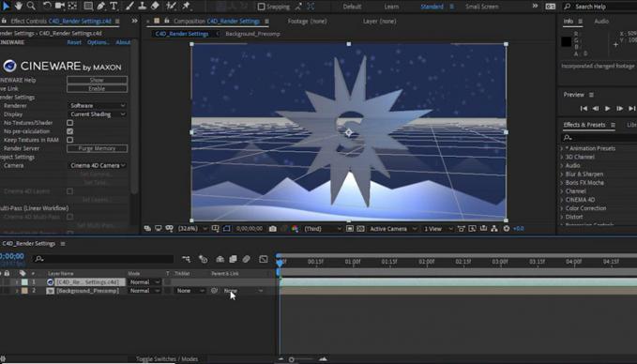Take a snapshot with the camera icon
Viewport: 637px width, 364px height.
click(273, 229)
